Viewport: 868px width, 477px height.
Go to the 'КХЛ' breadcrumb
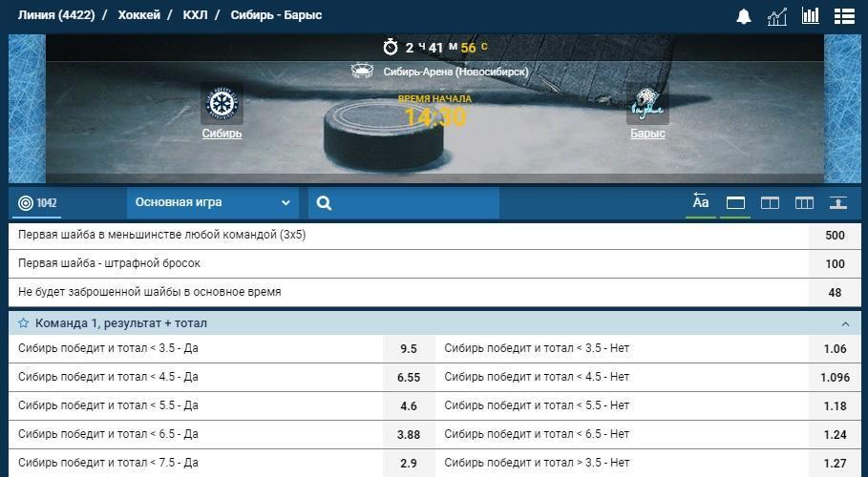[x=195, y=15]
